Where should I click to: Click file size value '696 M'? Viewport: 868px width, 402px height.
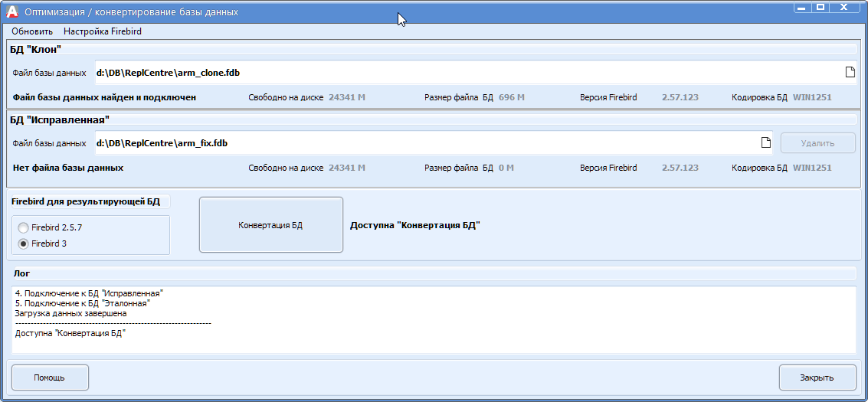[x=512, y=97]
